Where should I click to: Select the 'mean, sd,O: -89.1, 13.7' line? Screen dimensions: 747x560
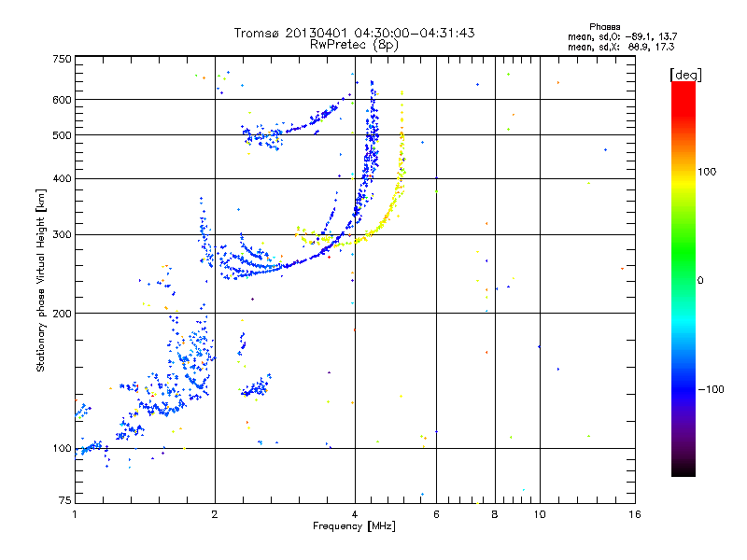[x=622, y=36]
